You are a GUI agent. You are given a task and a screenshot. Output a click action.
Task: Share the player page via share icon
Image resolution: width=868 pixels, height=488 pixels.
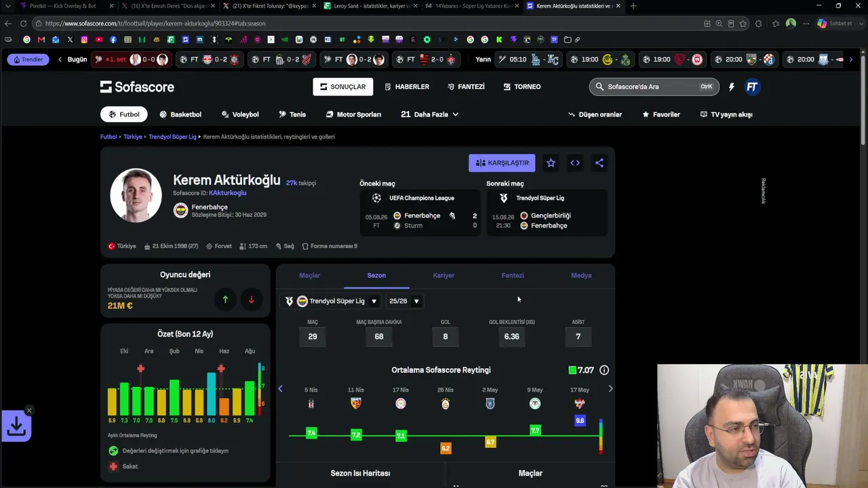pyautogui.click(x=599, y=163)
